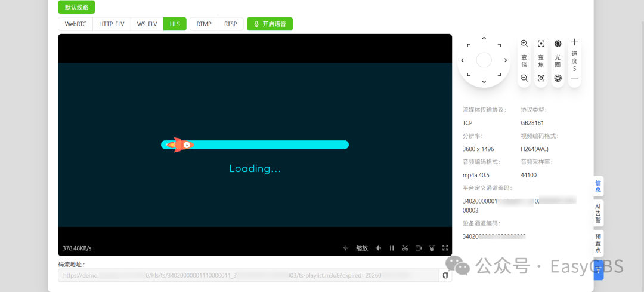Click the 开启语音 voice button
The height and width of the screenshot is (292, 644).
click(x=270, y=24)
